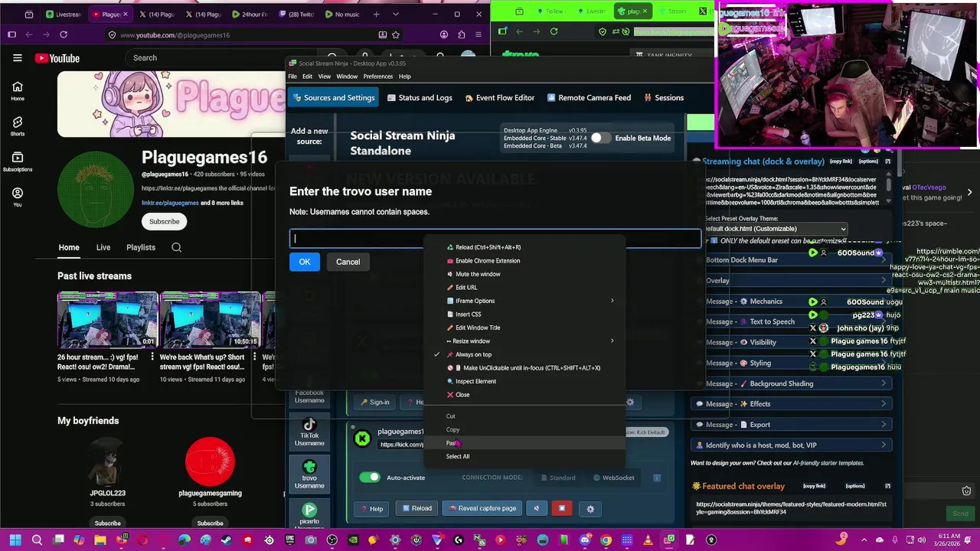The image size is (980, 551).
Task: Expand Message Mechanics section
Action: pos(792,302)
